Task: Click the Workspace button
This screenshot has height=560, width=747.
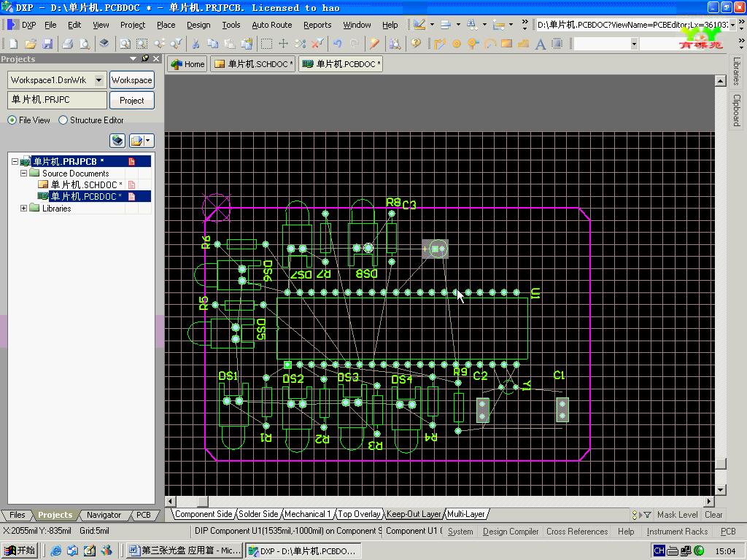Action: [132, 80]
